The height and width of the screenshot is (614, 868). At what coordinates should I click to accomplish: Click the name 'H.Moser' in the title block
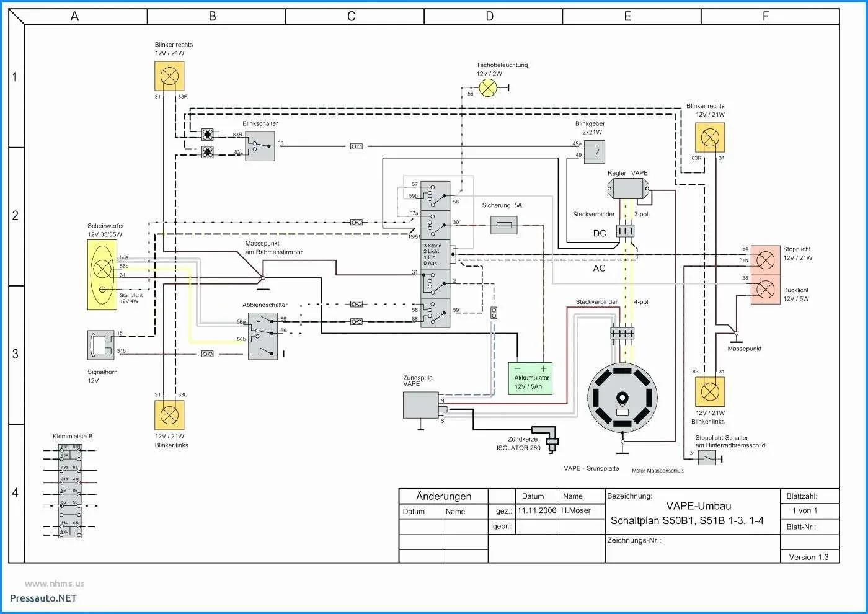coord(576,511)
